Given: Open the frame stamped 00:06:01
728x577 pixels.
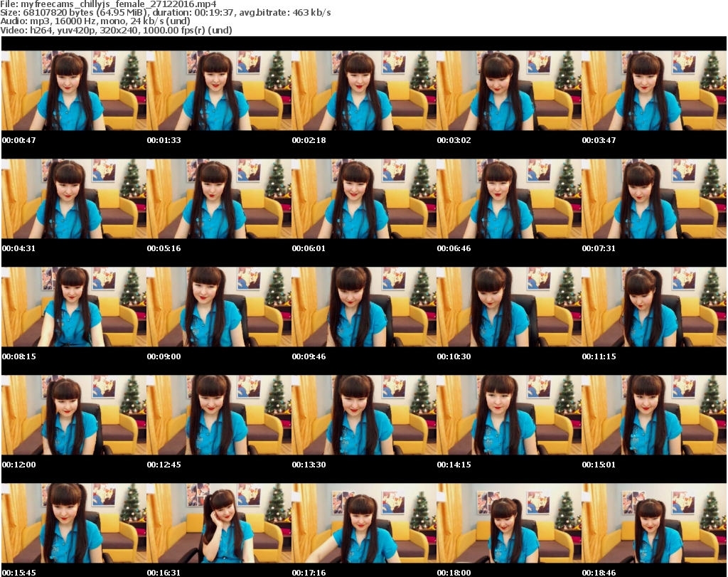Looking at the screenshot, I should pos(364,198).
